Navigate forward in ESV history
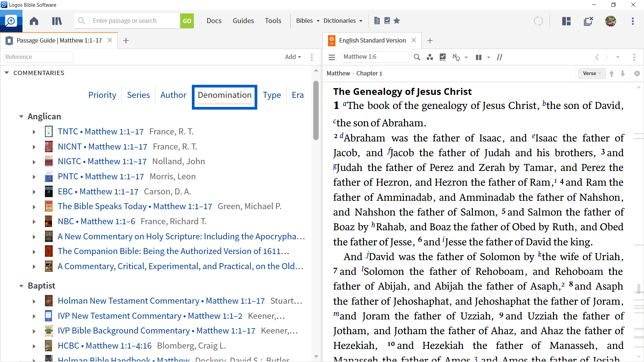The width and height of the screenshot is (644, 362). pos(606,57)
